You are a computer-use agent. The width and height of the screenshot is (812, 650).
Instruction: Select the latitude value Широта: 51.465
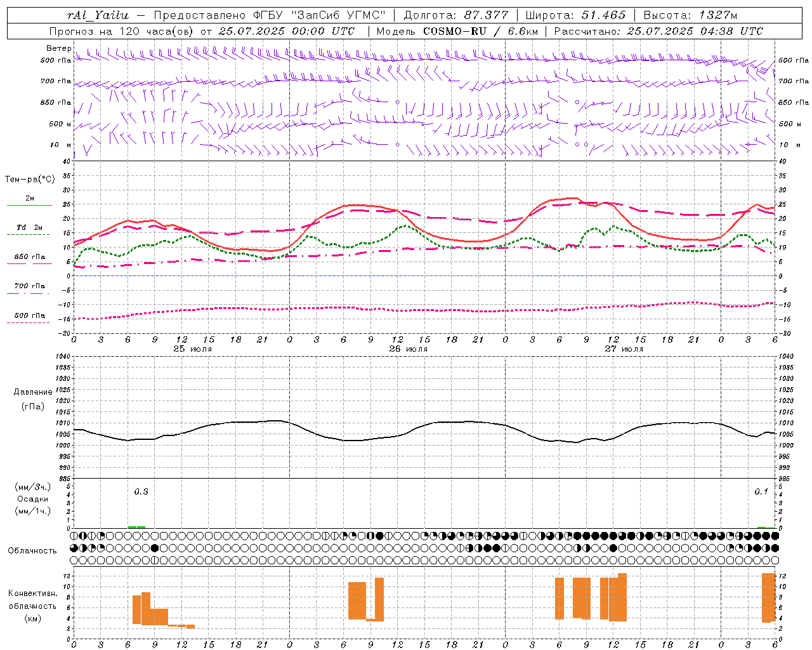[575, 15]
